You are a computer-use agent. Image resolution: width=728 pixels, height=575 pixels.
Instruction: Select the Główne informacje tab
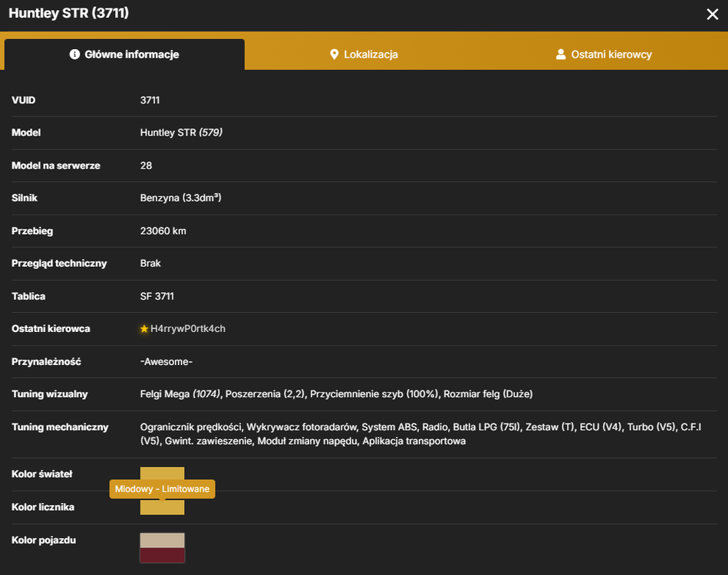124,54
